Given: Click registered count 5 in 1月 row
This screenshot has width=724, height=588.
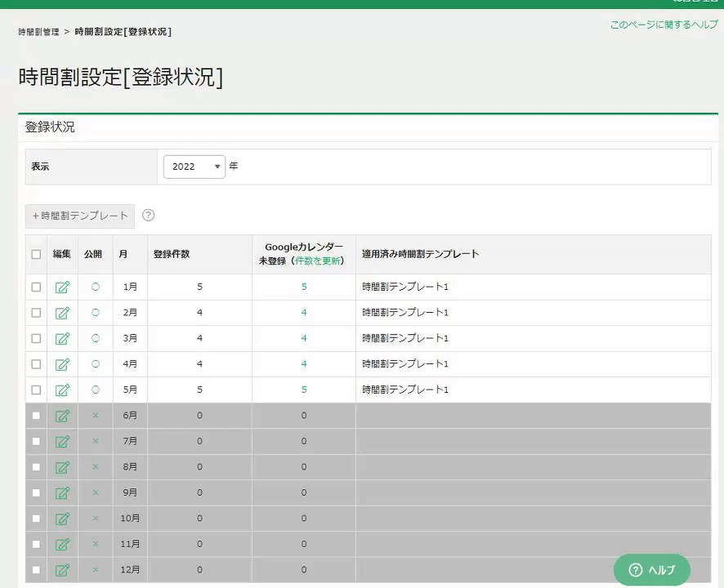Looking at the screenshot, I should [x=199, y=287].
